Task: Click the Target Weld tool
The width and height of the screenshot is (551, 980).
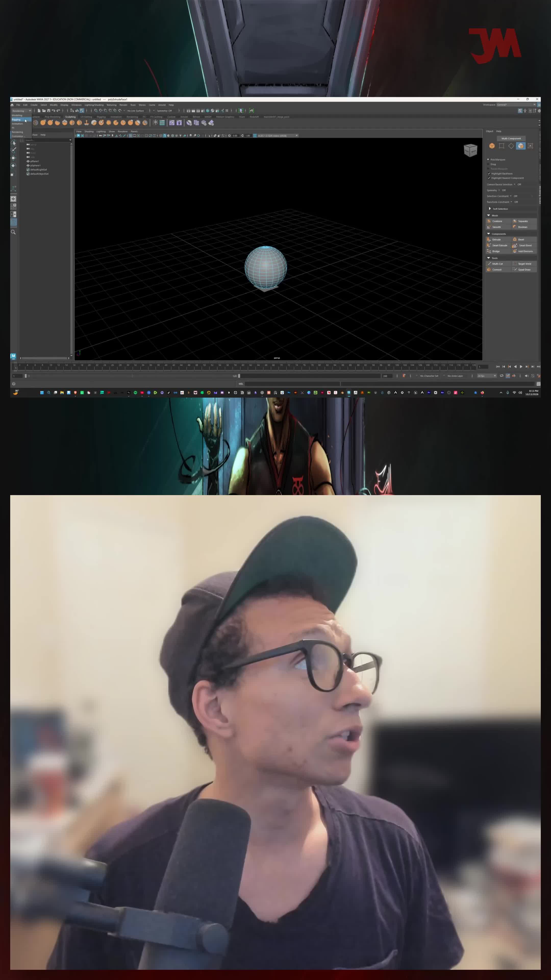Action: (x=524, y=264)
